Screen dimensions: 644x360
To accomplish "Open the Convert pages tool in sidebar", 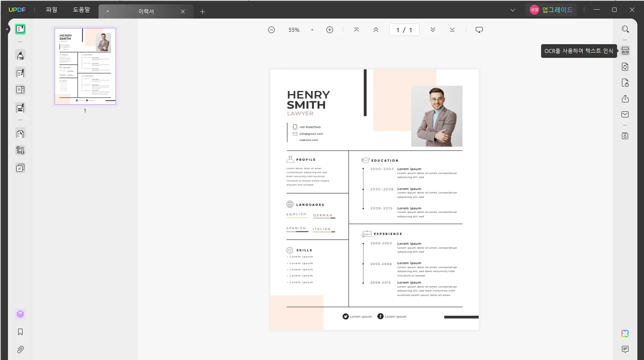I will [20, 133].
